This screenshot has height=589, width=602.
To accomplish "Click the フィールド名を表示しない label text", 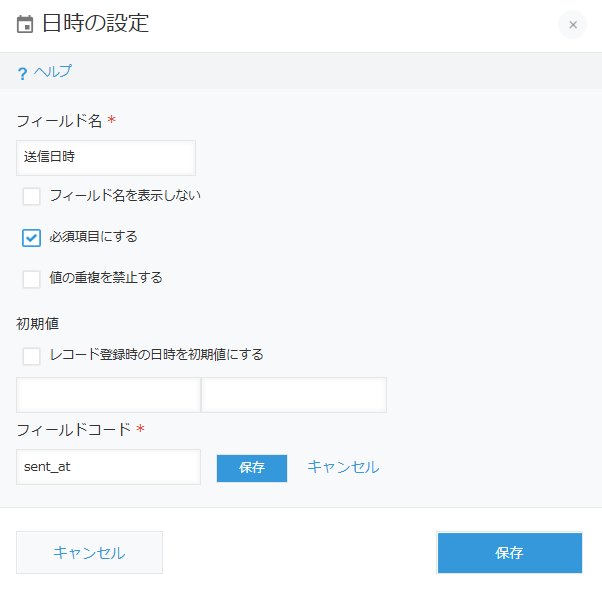I will [x=125, y=195].
